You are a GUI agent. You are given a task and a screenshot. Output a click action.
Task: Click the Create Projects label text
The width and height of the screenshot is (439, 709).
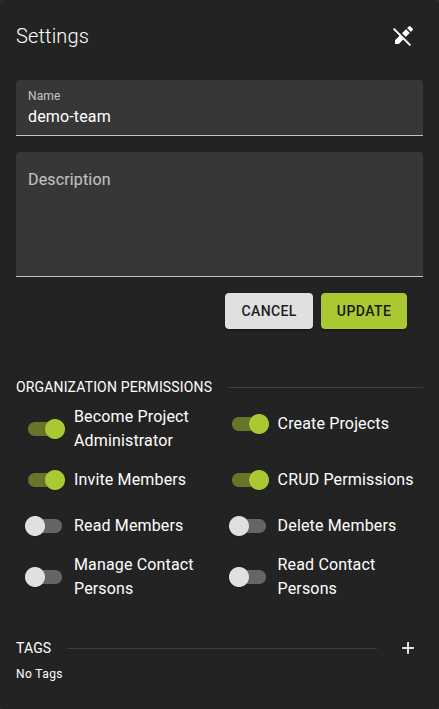(333, 424)
